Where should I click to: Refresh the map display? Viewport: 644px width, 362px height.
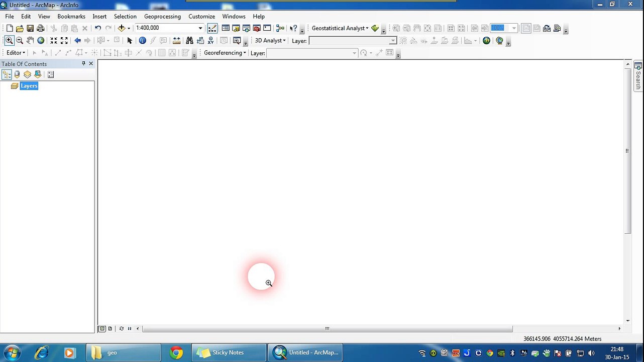121,329
